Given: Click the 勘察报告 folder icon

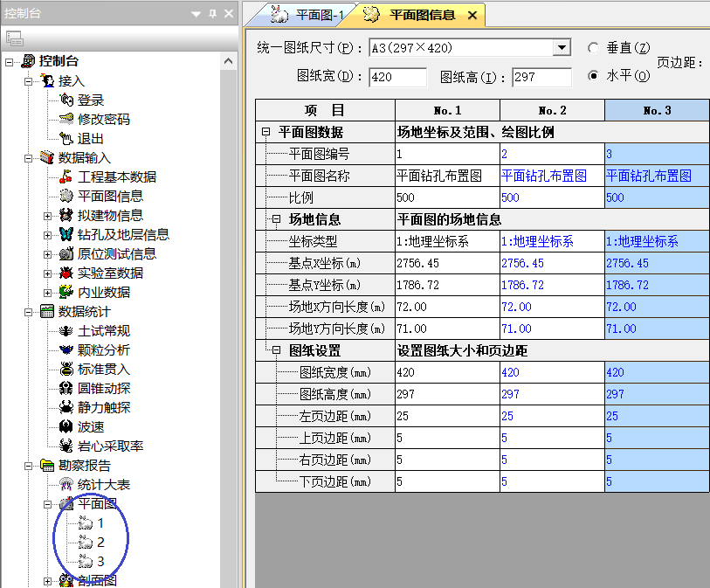Looking at the screenshot, I should (x=47, y=465).
